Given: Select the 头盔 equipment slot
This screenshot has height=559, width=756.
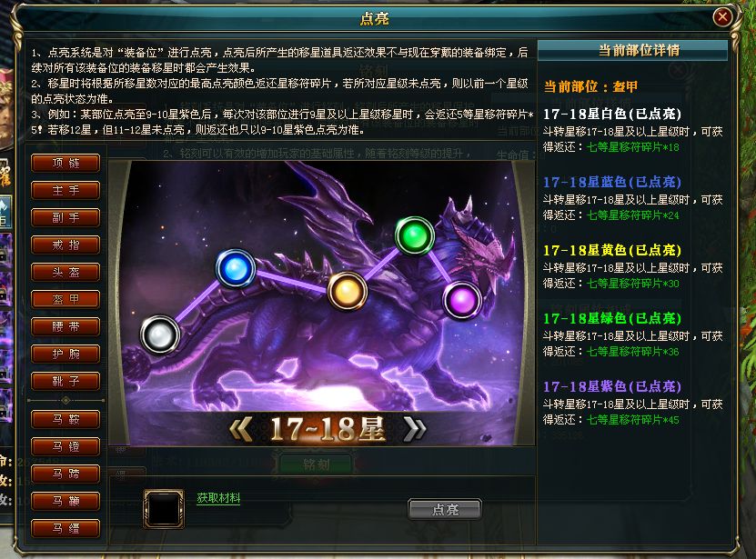Looking at the screenshot, I should click(66, 273).
